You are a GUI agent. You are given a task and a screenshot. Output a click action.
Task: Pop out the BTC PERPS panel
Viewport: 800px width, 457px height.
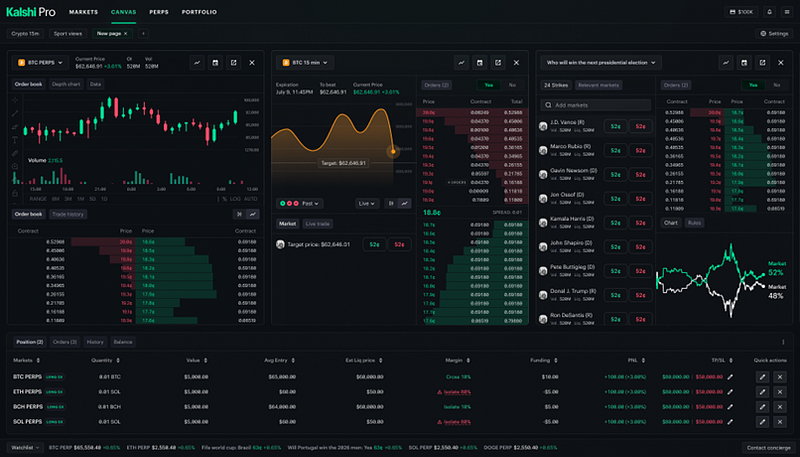(234, 63)
